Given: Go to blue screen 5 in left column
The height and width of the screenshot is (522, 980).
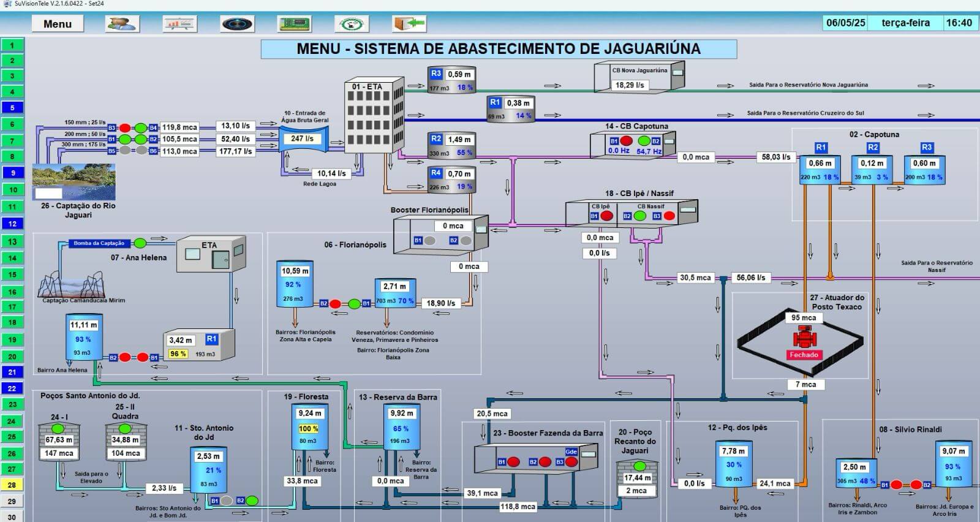Looking at the screenshot, I should 12,108.
